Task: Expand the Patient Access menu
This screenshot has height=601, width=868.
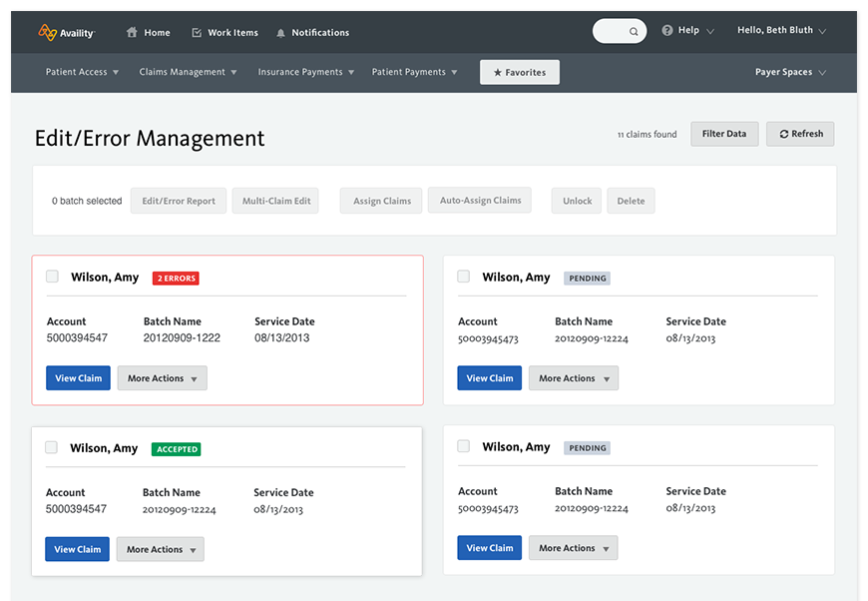Action: click(x=82, y=72)
